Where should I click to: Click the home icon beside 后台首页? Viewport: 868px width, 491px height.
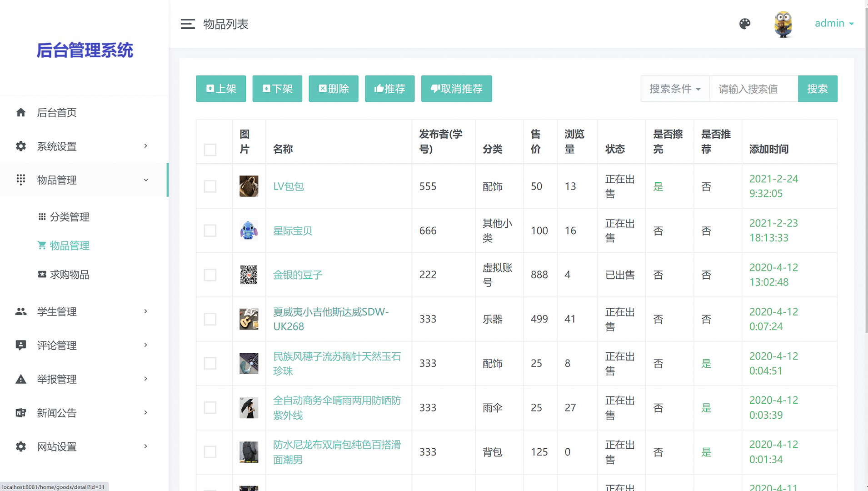21,112
